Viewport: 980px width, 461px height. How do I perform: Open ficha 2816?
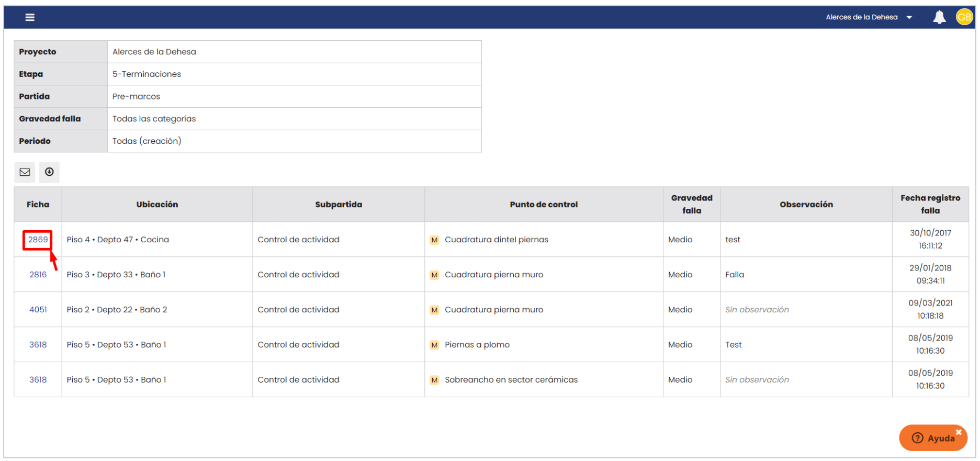coord(38,275)
